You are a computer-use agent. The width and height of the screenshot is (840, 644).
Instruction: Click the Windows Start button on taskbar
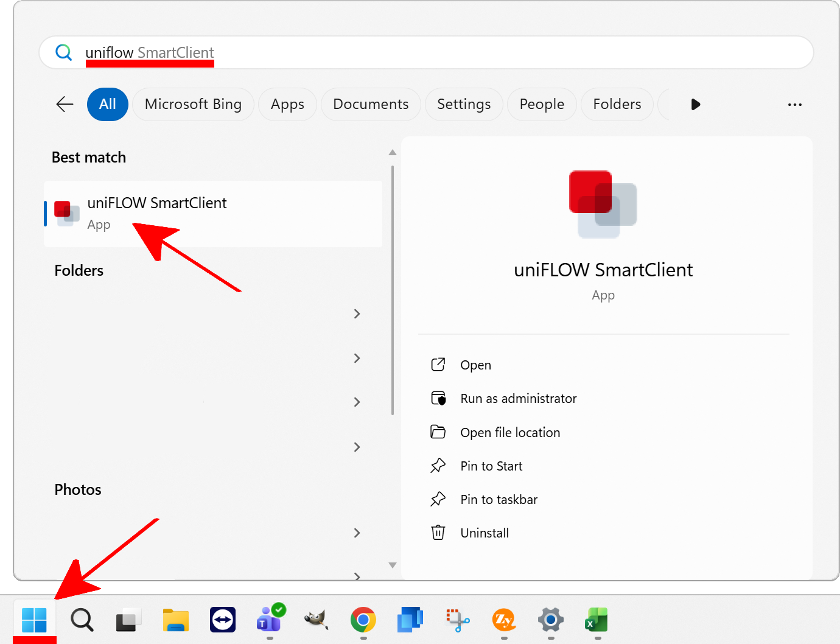click(34, 620)
